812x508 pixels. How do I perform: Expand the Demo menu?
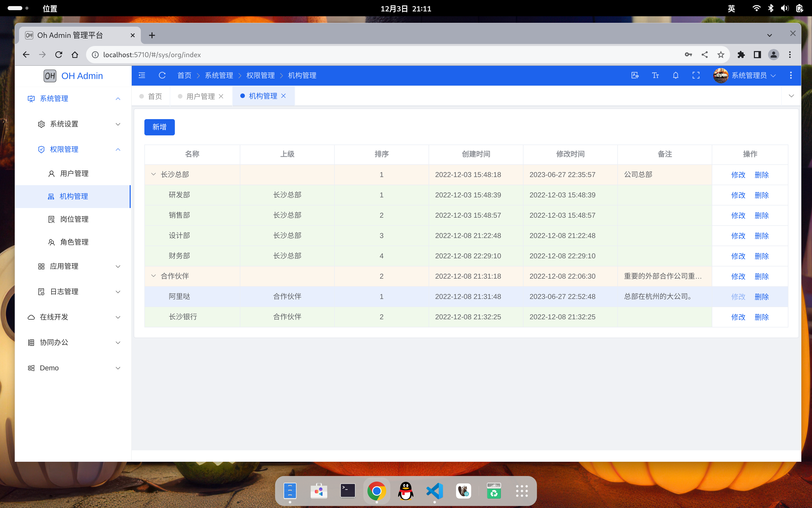tap(74, 368)
